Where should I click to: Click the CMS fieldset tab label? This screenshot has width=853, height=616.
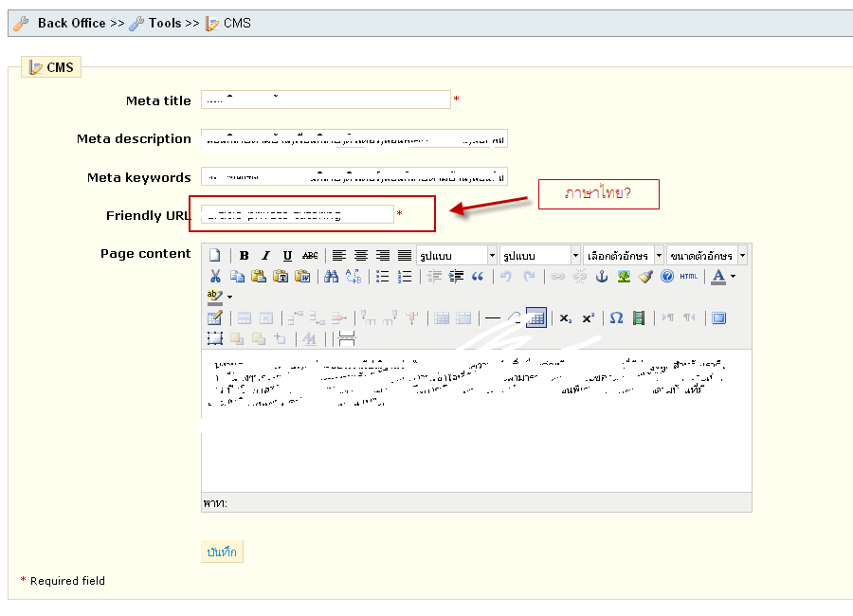click(51, 67)
